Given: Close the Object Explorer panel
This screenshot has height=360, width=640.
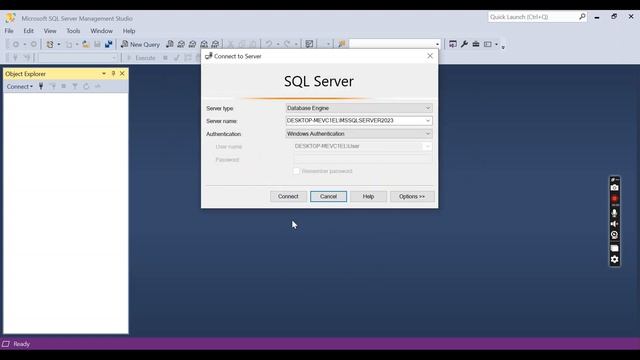Looking at the screenshot, I should tap(122, 73).
